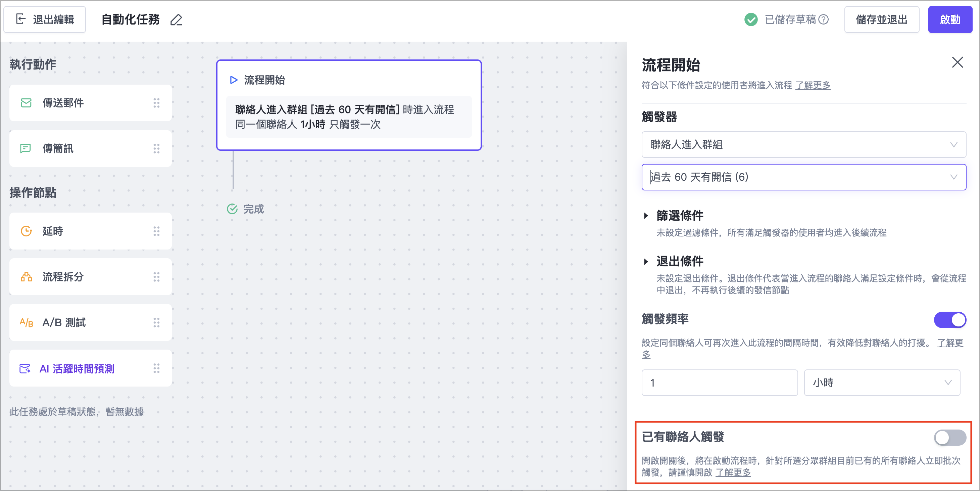The height and width of the screenshot is (491, 980).
Task: Click the pencil icon beside 自動化任務
Action: click(176, 20)
